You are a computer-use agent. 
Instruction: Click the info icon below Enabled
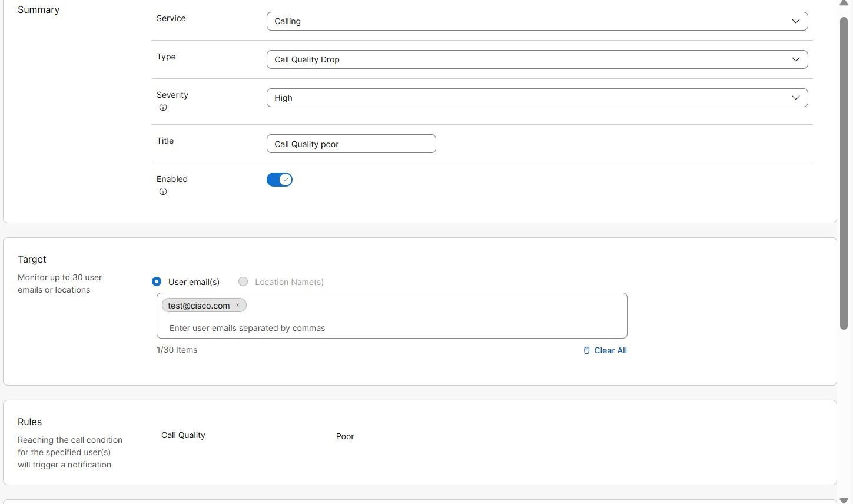(x=163, y=191)
